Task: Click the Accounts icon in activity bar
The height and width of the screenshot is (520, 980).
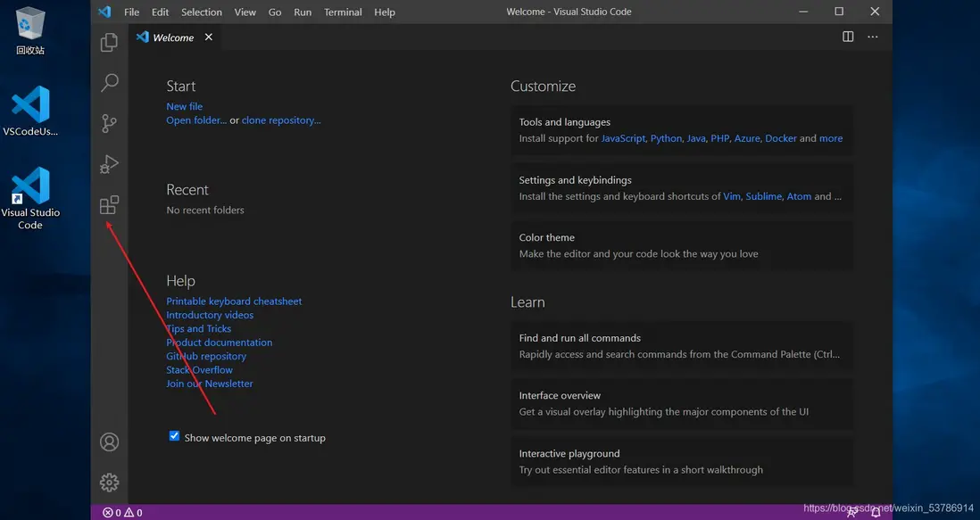Action: point(109,442)
